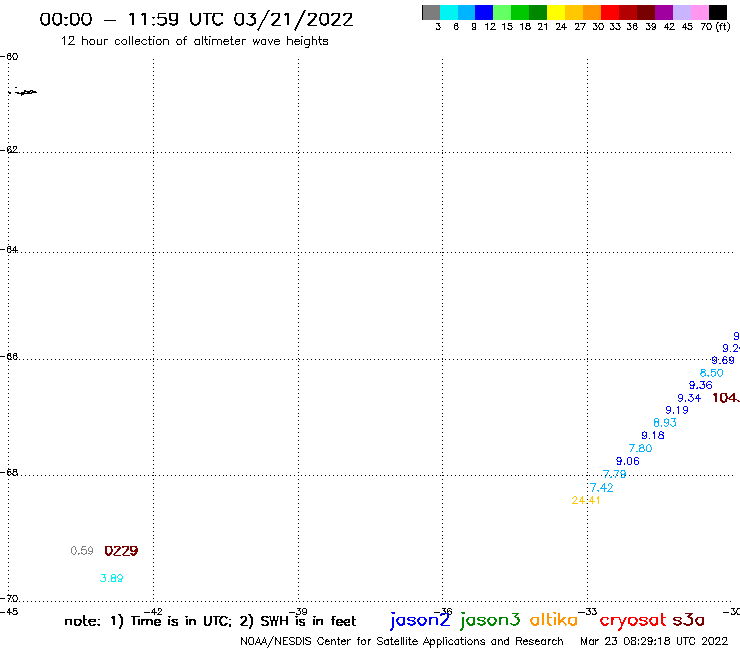Click the wave height value 7.79
This screenshot has height=650, width=740.
click(x=614, y=474)
